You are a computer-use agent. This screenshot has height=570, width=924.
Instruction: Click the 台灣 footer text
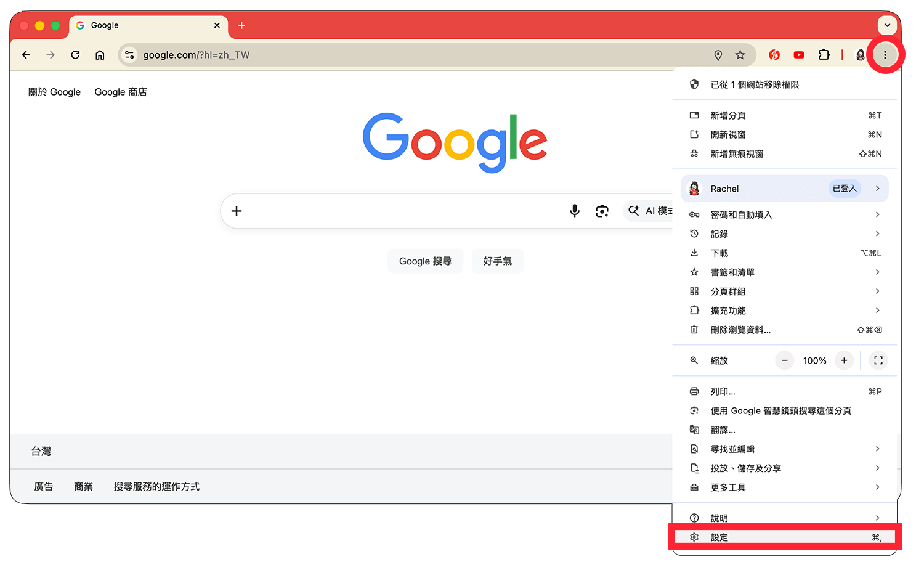[41, 452]
